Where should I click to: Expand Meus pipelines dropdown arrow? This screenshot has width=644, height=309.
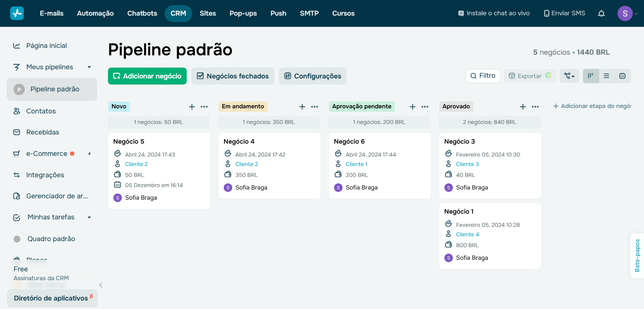click(89, 67)
